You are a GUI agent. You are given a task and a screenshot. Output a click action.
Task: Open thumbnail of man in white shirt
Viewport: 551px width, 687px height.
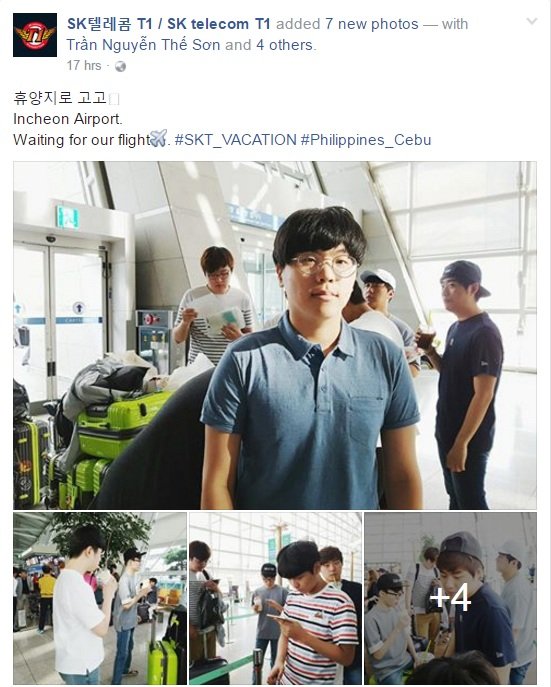click(x=100, y=598)
